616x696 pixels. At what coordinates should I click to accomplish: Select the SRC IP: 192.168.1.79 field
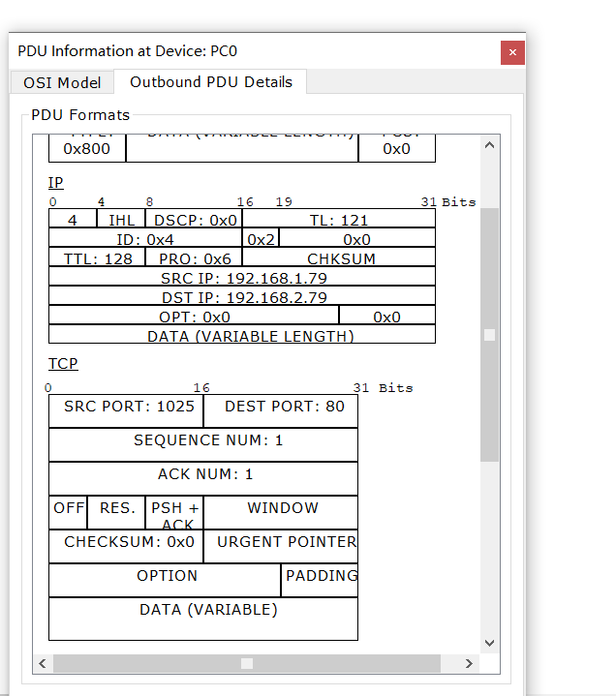pos(242,277)
